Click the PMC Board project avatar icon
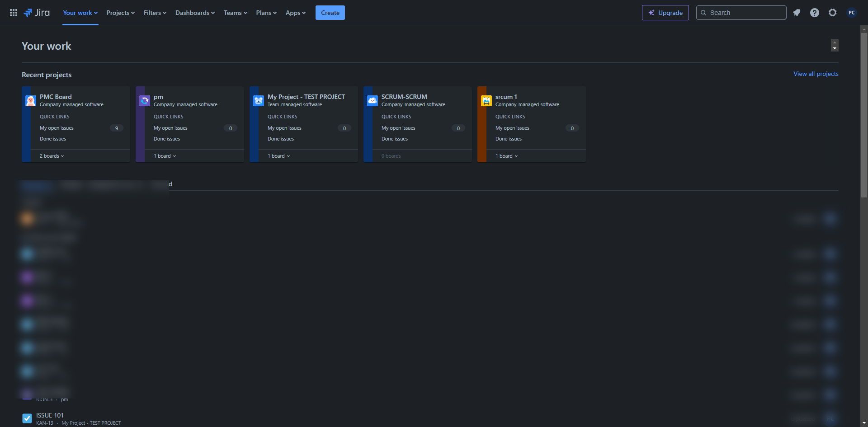Screen dimensions: 868x427 click(x=31, y=101)
